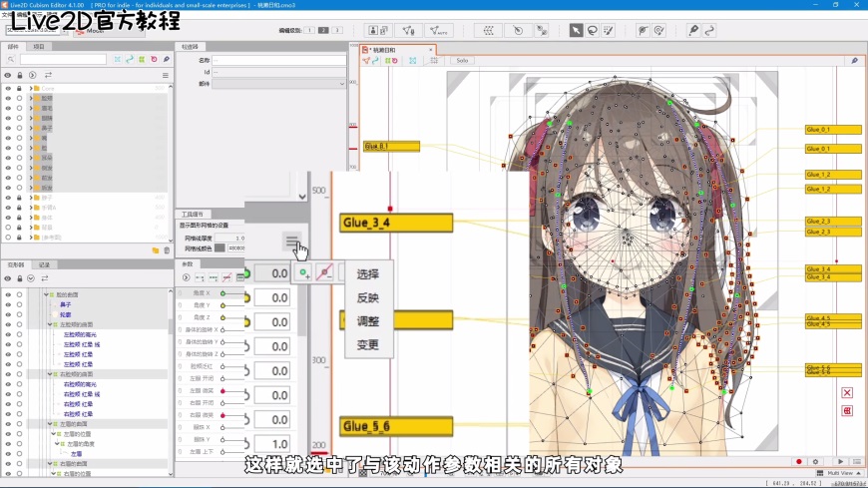Select the brush selection tool
The width and height of the screenshot is (868, 488).
[x=609, y=31]
